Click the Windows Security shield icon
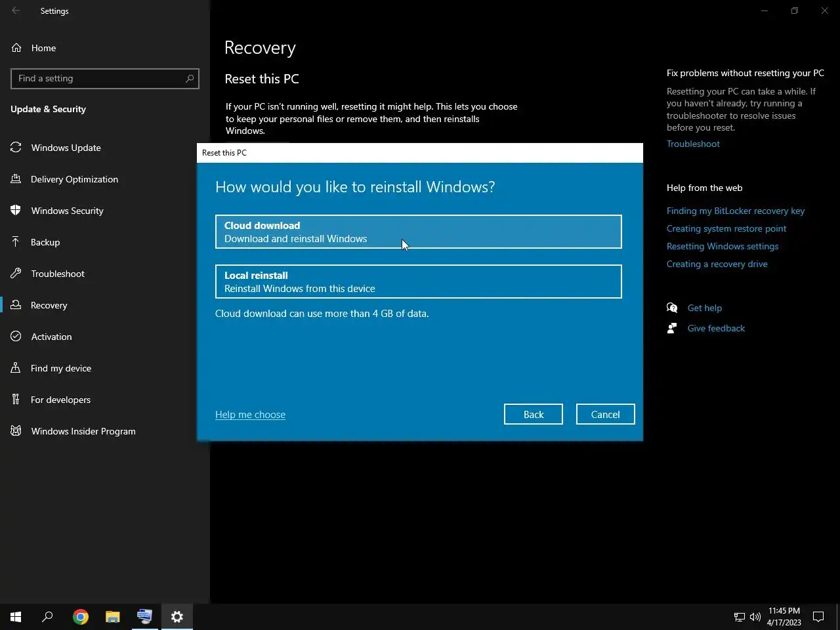Image resolution: width=840 pixels, height=630 pixels. pyautogui.click(x=16, y=211)
